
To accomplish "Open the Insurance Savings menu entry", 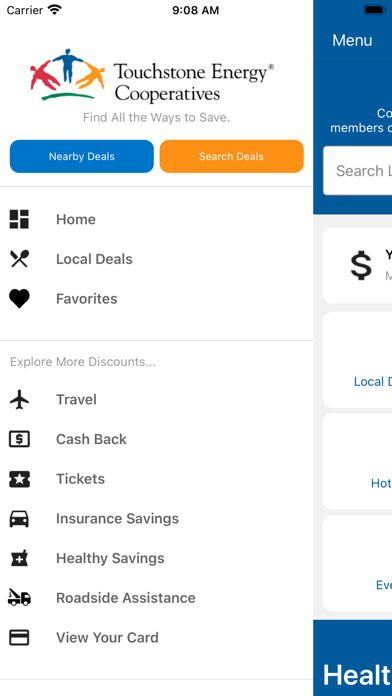I will pyautogui.click(x=157, y=518).
